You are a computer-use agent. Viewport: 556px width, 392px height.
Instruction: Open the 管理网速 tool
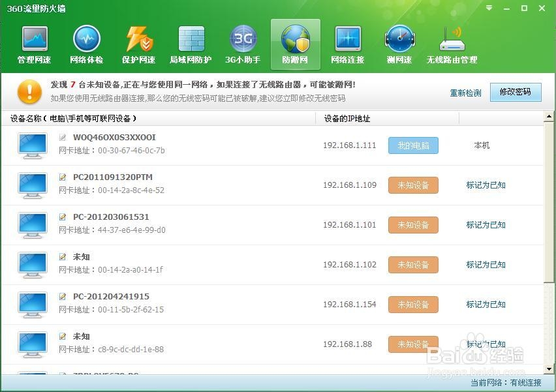coord(34,44)
